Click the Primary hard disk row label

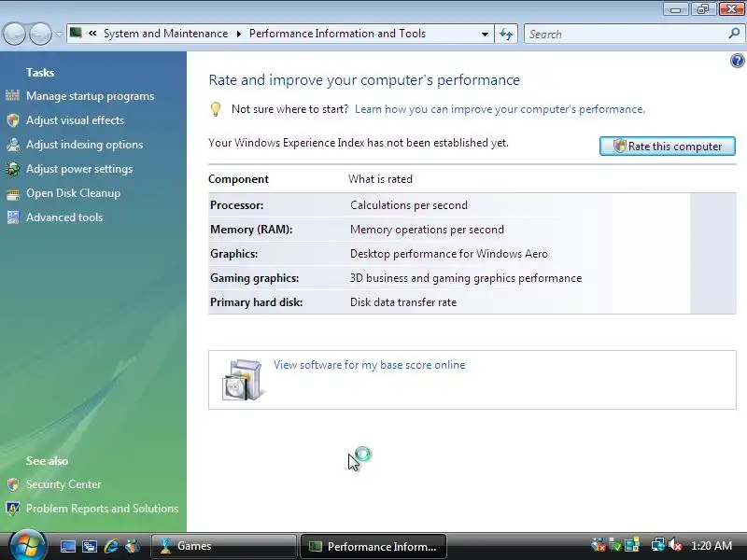tap(256, 302)
